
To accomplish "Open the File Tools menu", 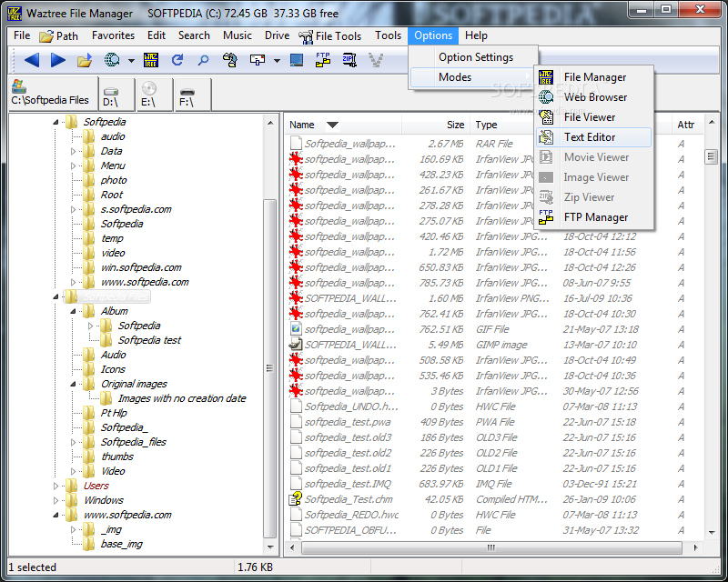I will click(x=330, y=36).
